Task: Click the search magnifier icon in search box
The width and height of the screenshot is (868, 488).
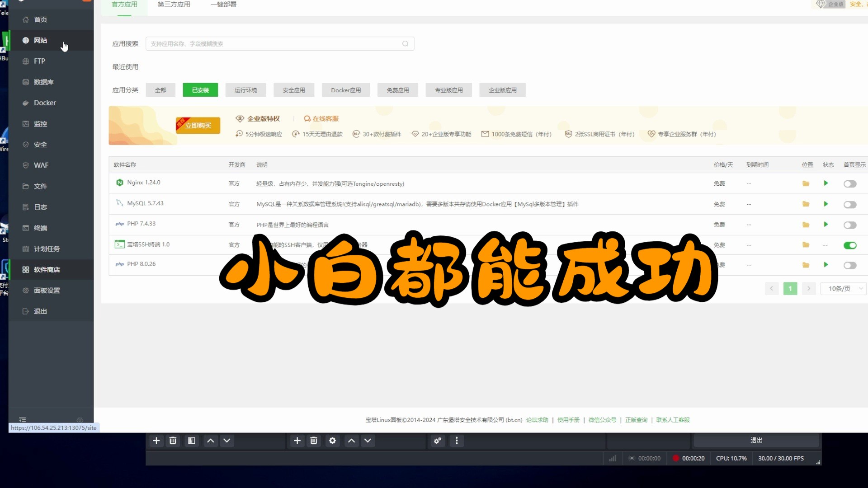Action: (x=405, y=44)
